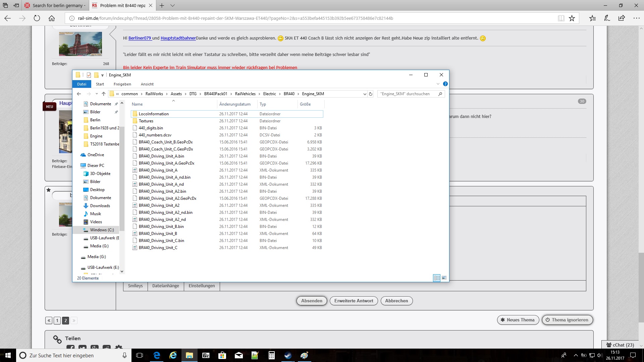Click the Explorer Up one level arrow
This screenshot has width=644, height=362.
pos(104,94)
